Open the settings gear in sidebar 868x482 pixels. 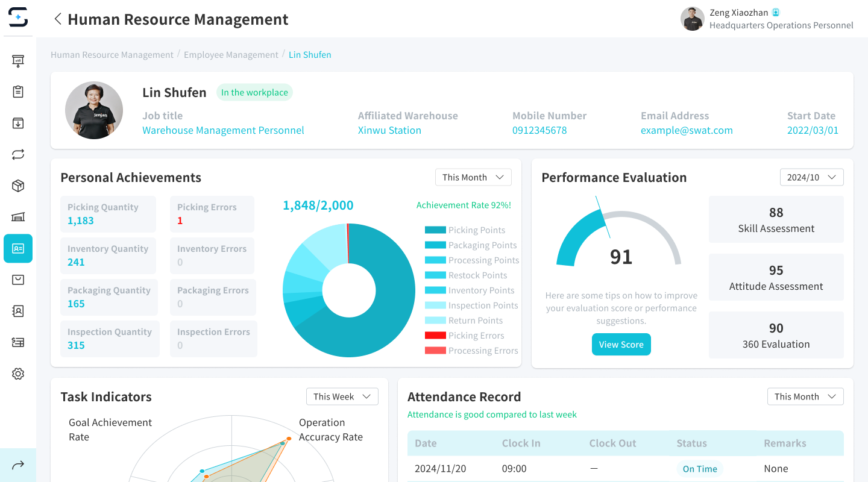[x=18, y=374]
